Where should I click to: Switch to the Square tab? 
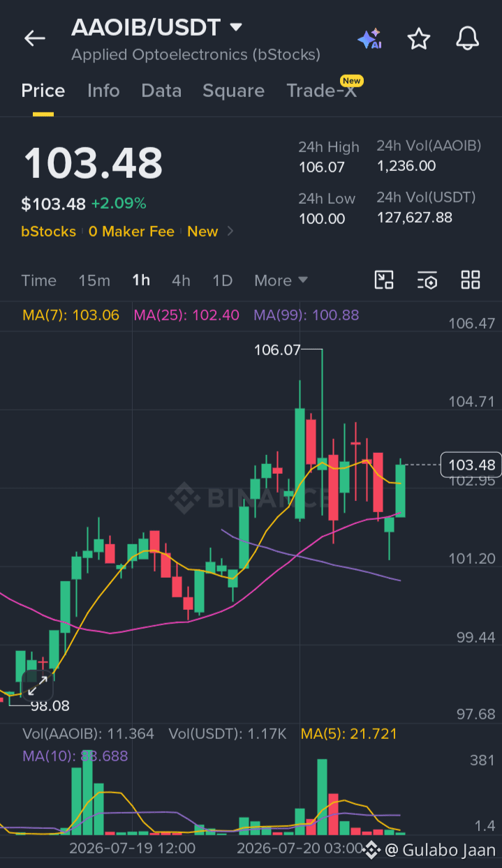(x=233, y=91)
